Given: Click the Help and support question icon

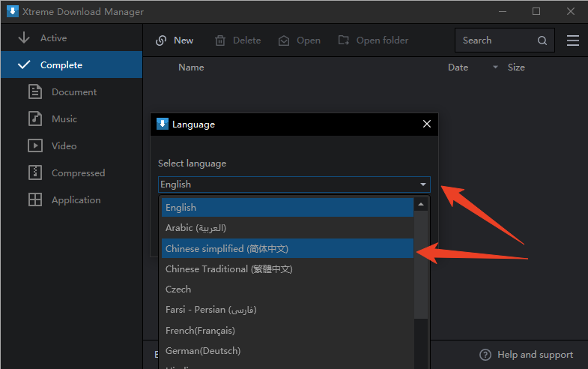Looking at the screenshot, I should pos(485,355).
